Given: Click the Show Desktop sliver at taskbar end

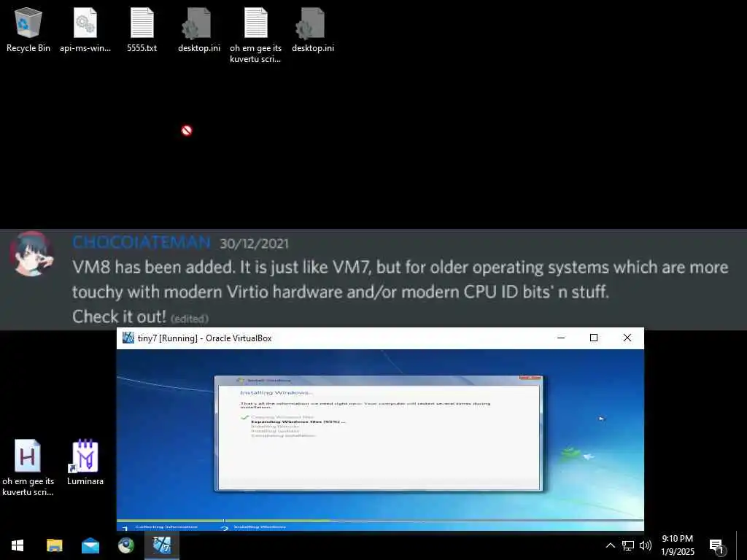Looking at the screenshot, I should click(742, 545).
